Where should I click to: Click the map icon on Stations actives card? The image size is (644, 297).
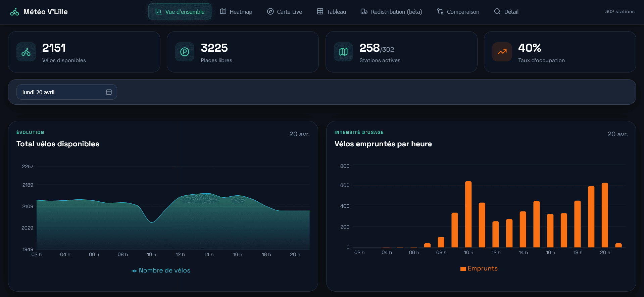[x=343, y=52]
